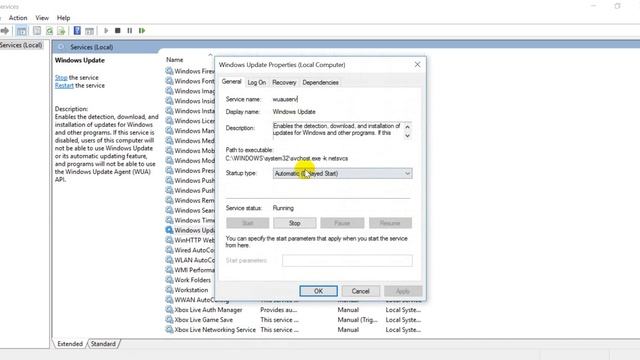Open the blue Help toolbar icon
Screen dimensions: 640x360
(x=77, y=31)
